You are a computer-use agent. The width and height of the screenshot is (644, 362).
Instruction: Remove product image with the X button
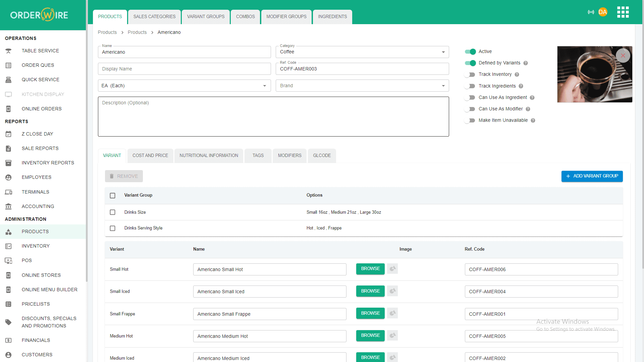(x=623, y=56)
